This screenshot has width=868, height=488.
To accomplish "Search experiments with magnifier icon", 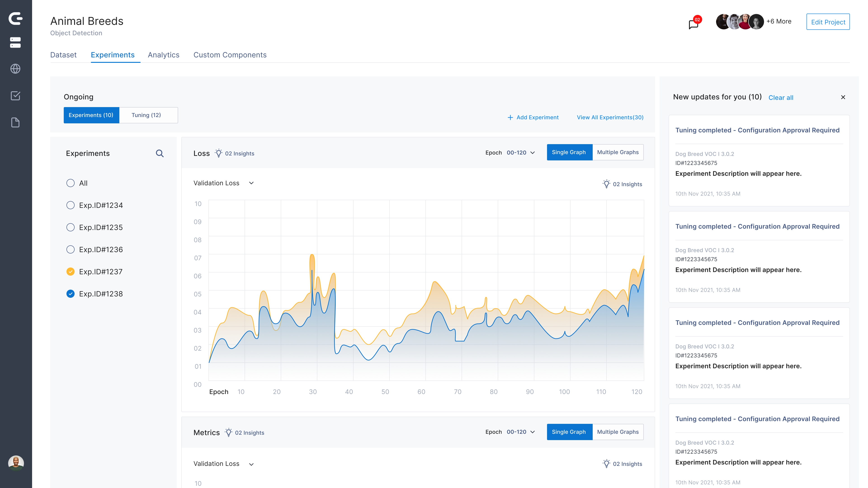I will click(160, 154).
